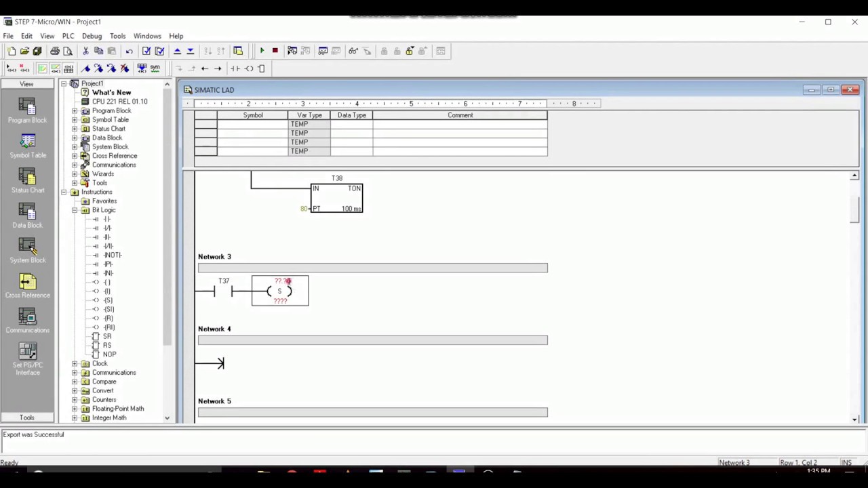Open Program Block from the View bar

27,111
